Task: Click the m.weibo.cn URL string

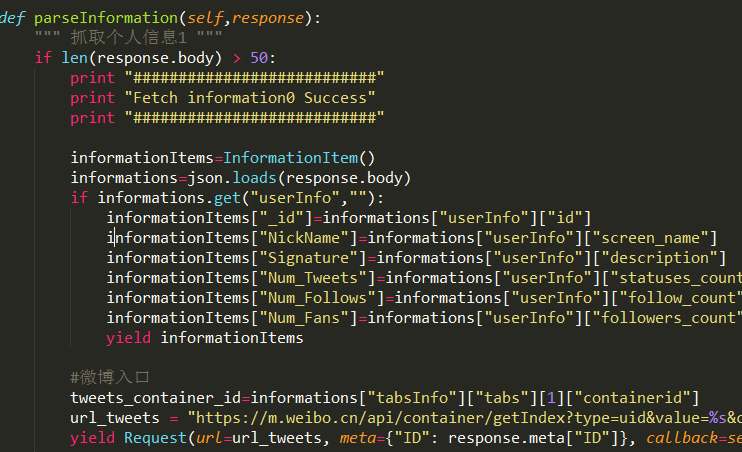Action: click(465, 418)
